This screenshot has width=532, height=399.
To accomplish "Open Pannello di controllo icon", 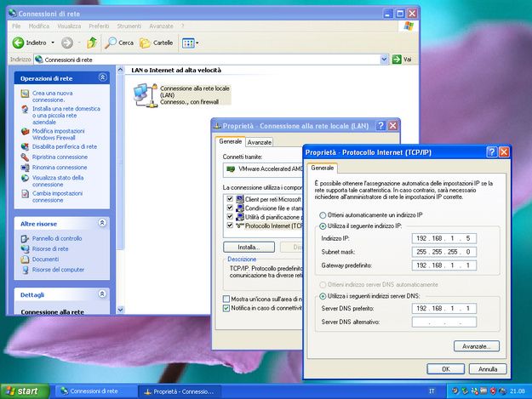I will point(25,239).
